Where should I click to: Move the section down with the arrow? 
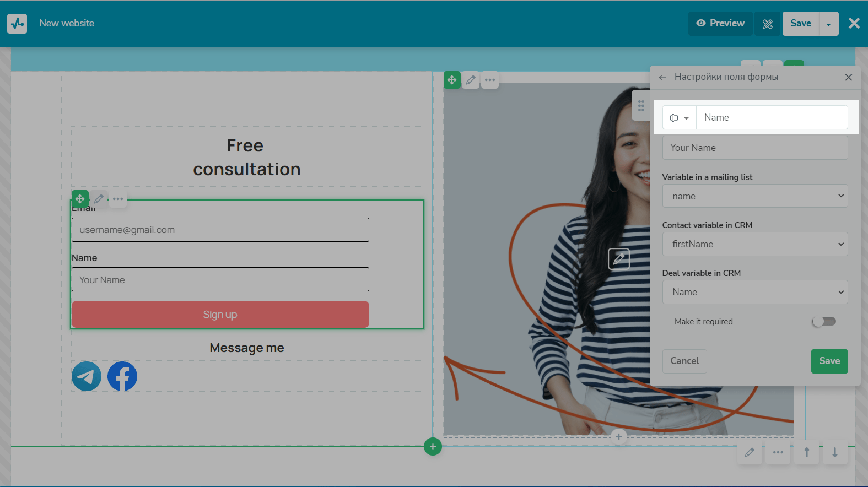coord(835,452)
